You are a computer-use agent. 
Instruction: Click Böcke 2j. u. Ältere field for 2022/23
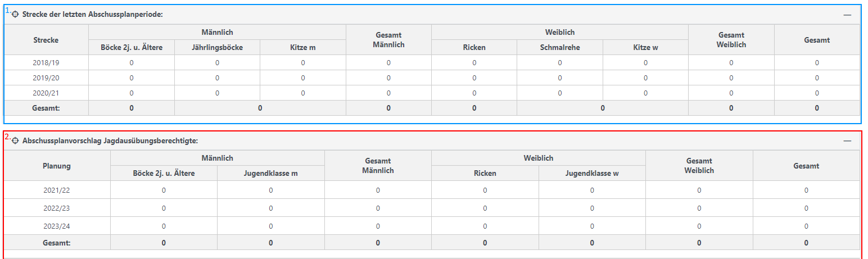(164, 208)
